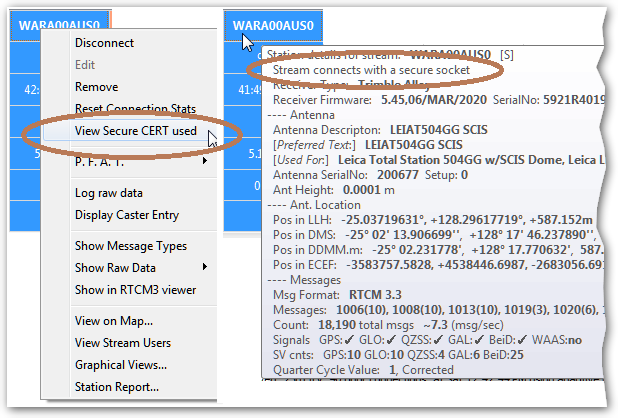Click Station Report... menu entry
This screenshot has width=618, height=418.
pos(116,387)
